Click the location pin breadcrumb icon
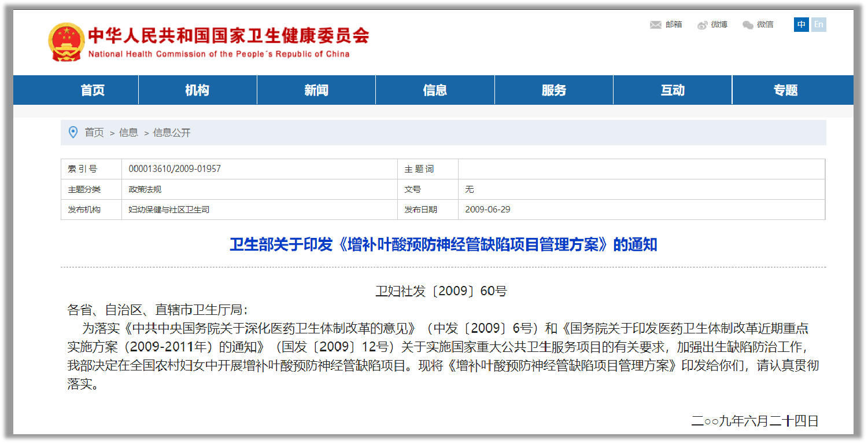Image resolution: width=868 pixels, height=444 pixels. tap(73, 133)
